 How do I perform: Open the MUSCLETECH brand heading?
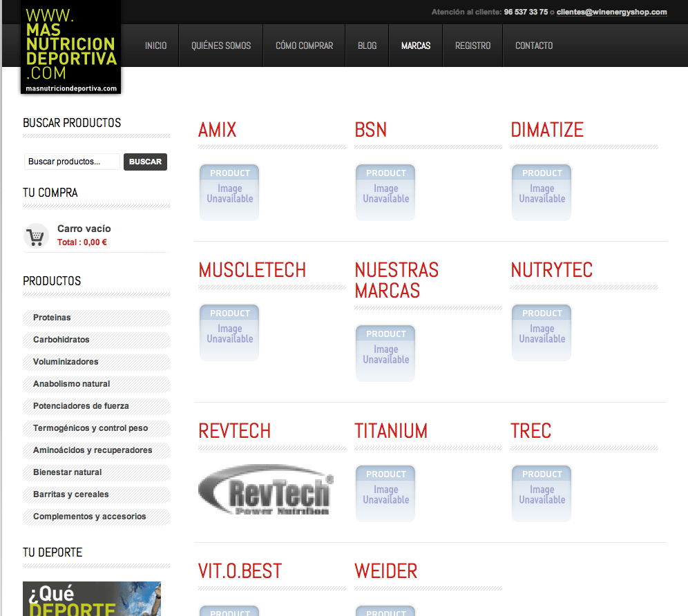tap(252, 270)
